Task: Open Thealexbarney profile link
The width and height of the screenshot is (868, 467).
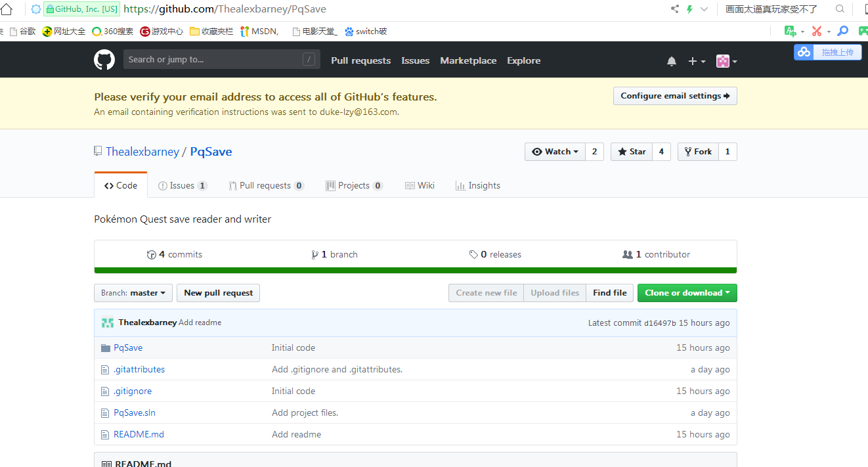Action: (142, 152)
